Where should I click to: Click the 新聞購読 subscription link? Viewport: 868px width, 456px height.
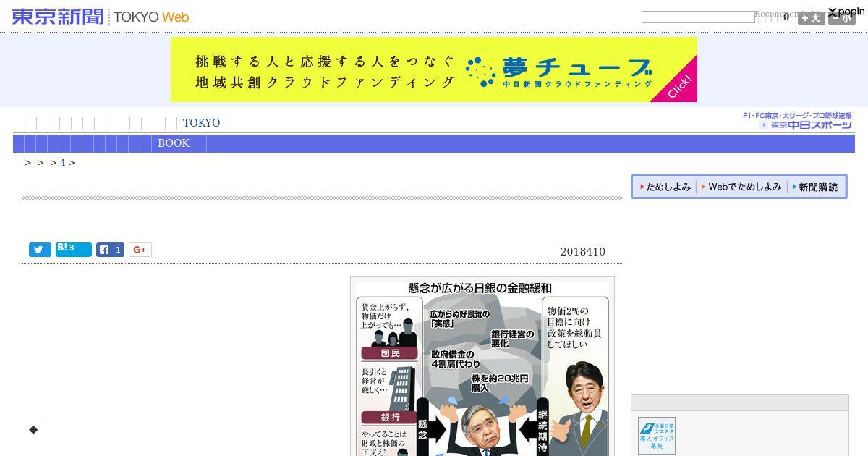[x=815, y=187]
